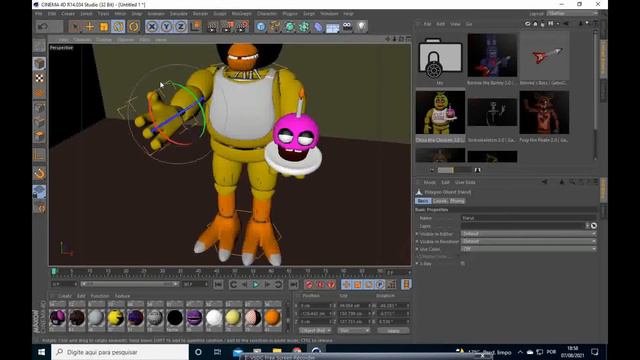Click Render to Picture Viewer icon
The image size is (640, 360).
227,27
